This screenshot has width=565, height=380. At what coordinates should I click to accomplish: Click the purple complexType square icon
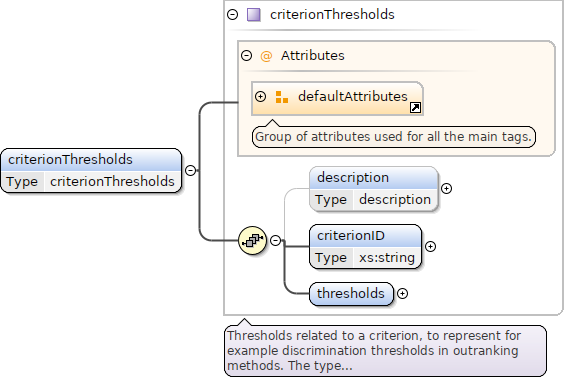click(x=254, y=15)
